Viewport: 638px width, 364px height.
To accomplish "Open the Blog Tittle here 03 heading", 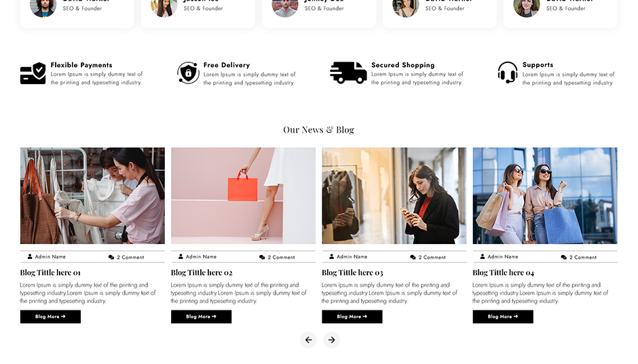I will [x=352, y=272].
